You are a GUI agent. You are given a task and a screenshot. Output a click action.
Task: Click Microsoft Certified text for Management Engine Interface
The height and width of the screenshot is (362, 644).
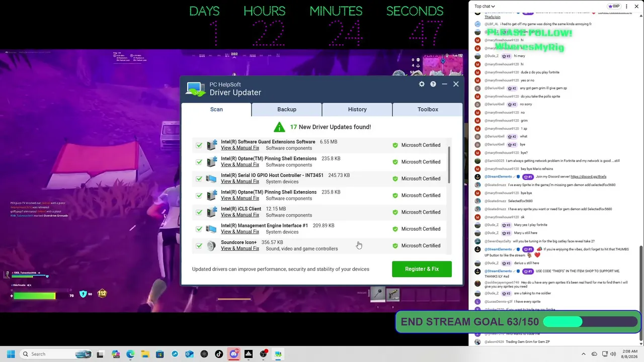[x=421, y=229]
